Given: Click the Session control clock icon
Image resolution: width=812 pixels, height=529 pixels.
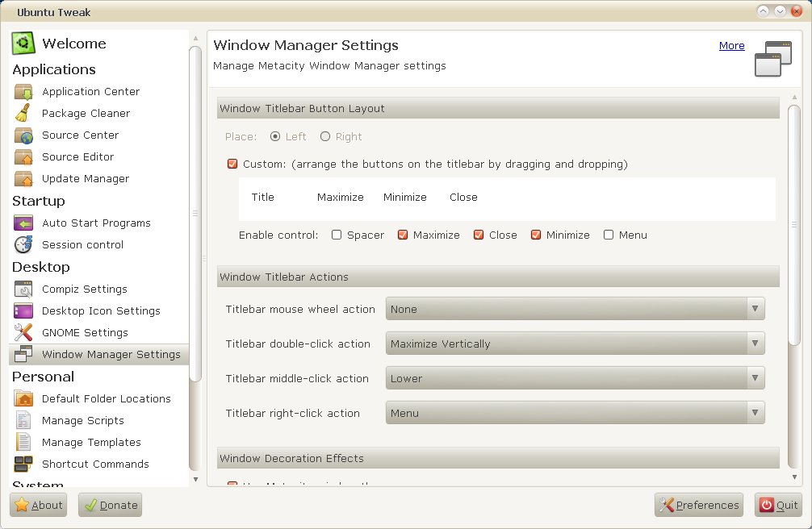Looking at the screenshot, I should click(23, 245).
